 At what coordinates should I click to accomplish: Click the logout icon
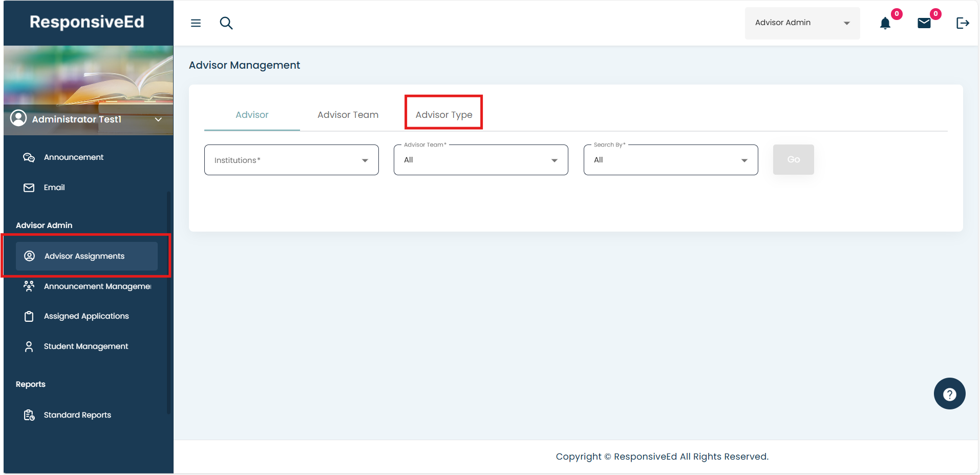tap(962, 23)
